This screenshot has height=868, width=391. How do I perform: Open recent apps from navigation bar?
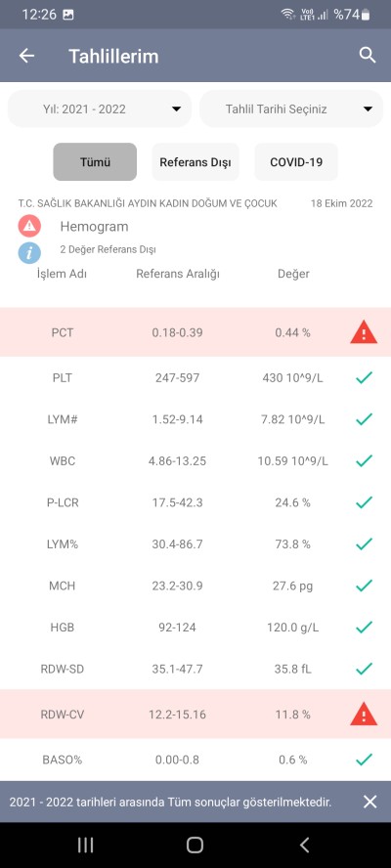[85, 845]
